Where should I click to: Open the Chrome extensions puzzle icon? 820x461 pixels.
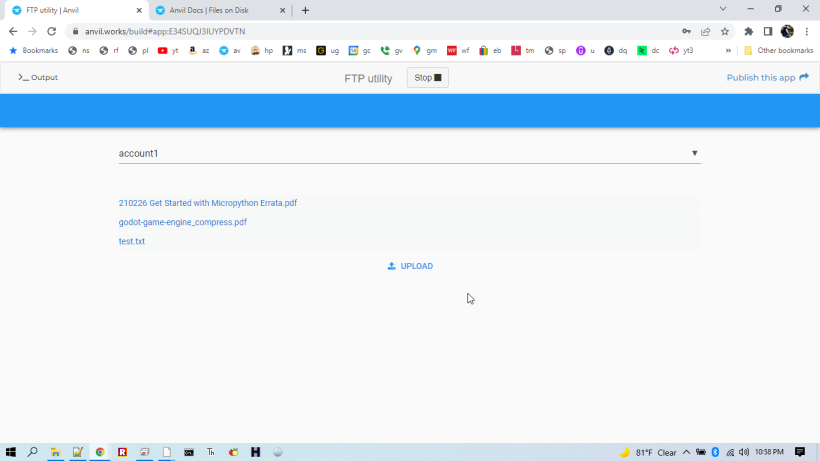(748, 31)
